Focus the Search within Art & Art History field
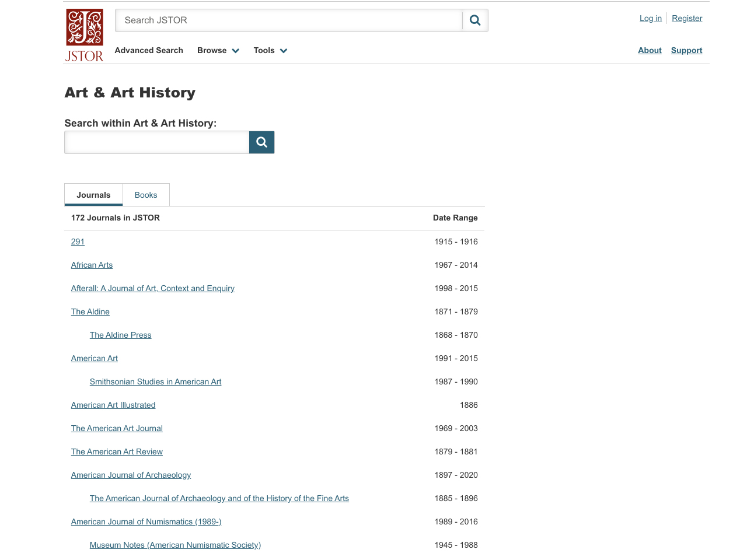 tap(157, 142)
